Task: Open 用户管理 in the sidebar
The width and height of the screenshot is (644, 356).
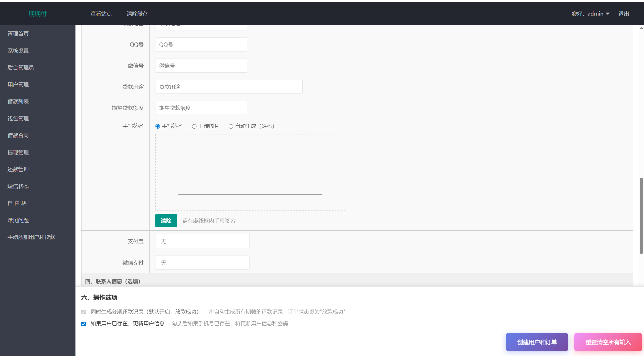Action: click(18, 85)
